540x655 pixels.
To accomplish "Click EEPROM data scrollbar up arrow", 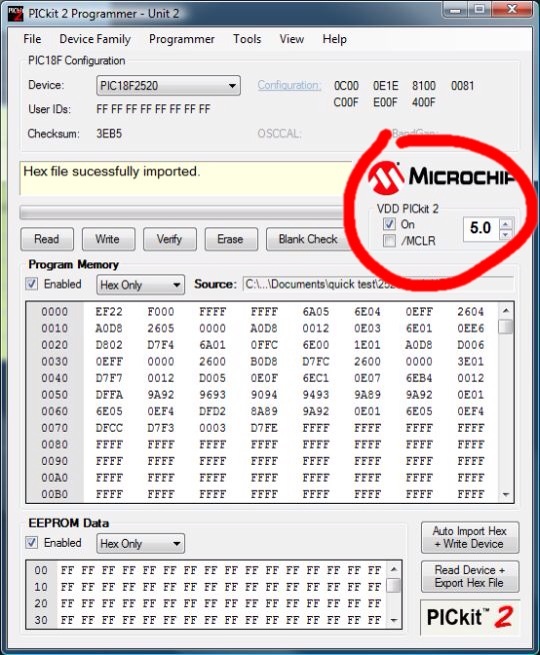I will click(393, 569).
